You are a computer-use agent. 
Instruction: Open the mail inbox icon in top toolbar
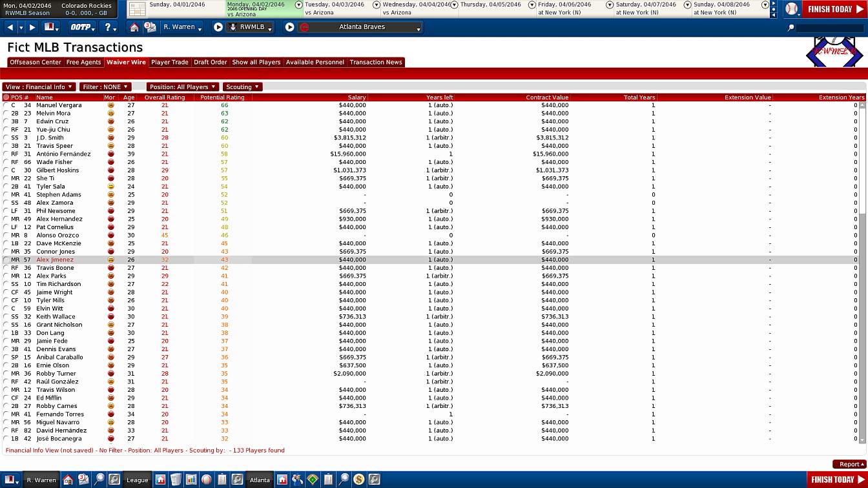[x=150, y=27]
